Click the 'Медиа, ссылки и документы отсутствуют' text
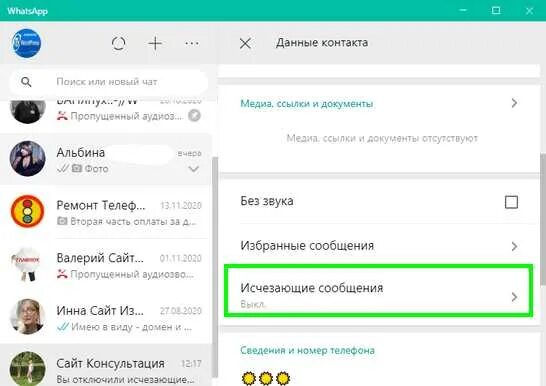Screen dimensions: 546x386 point(382,139)
